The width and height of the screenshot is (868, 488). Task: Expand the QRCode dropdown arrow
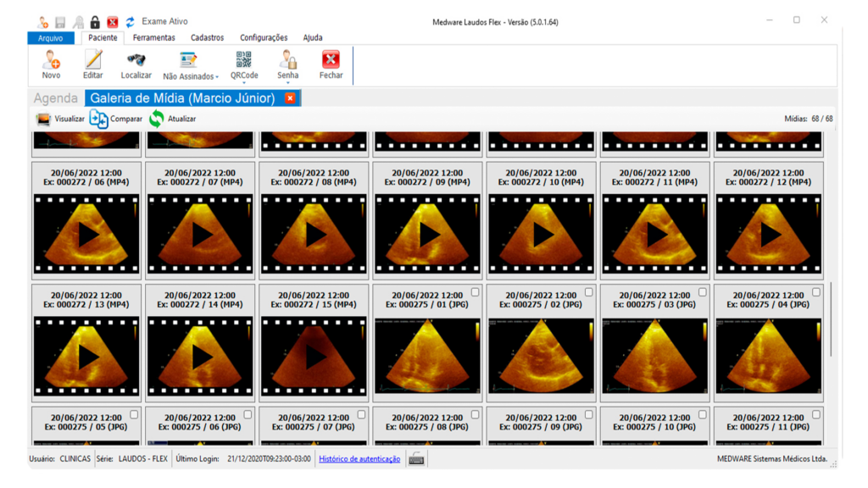[x=243, y=83]
